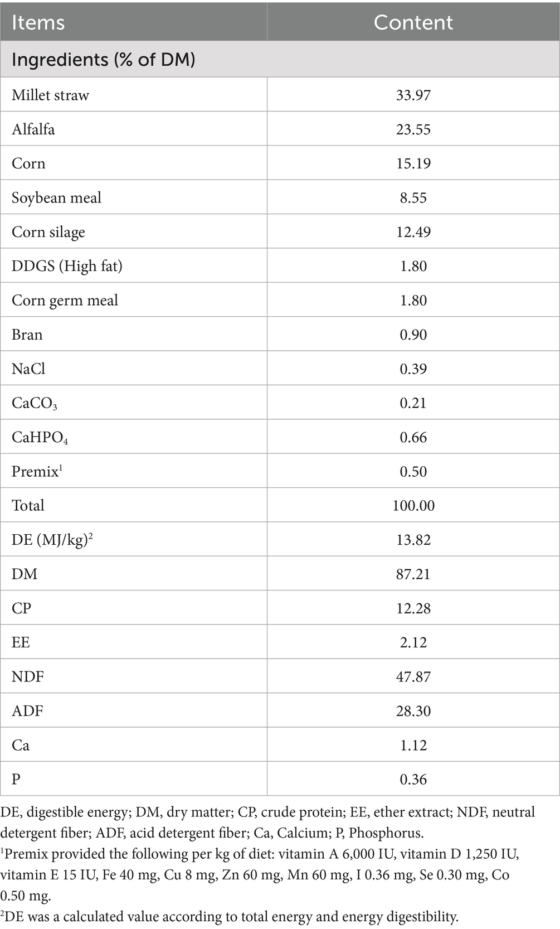
Task: Click the DDGS (High fat) label
Action: 67,266
